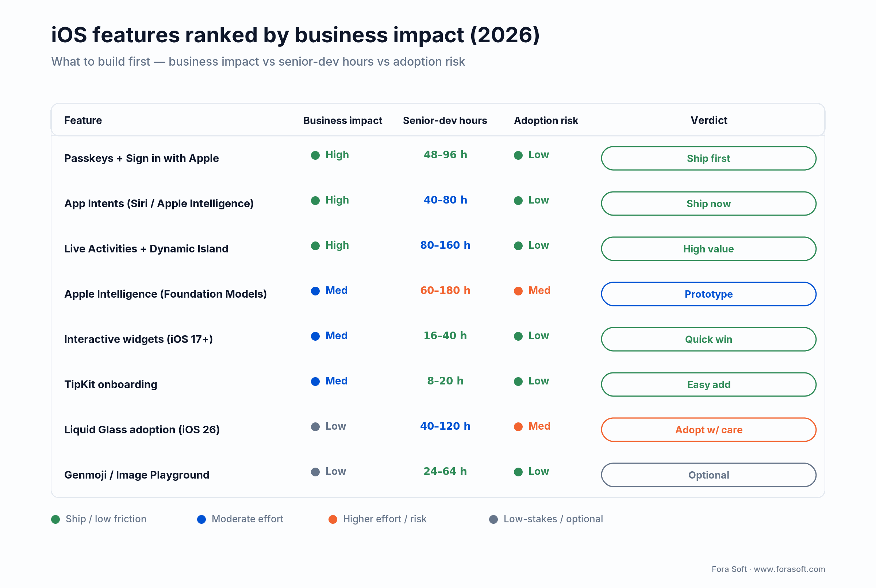Click the 'Ship now' verdict pill

(708, 204)
